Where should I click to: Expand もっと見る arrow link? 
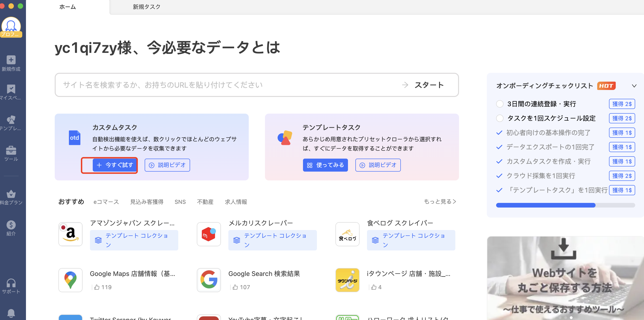(440, 202)
